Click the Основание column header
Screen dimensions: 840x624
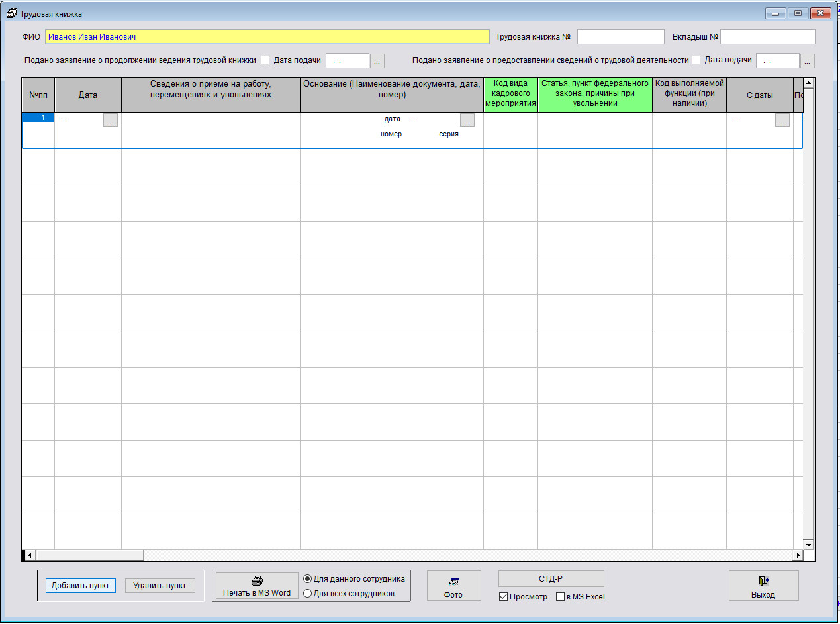click(392, 95)
